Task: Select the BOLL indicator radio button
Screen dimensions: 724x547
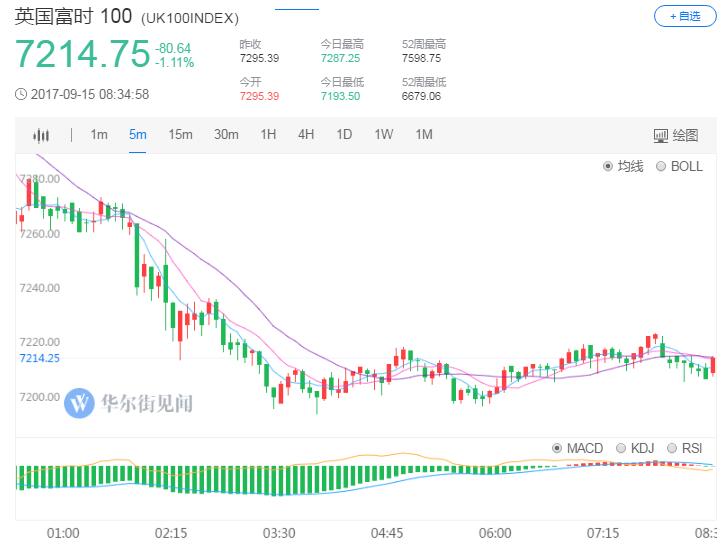Action: tap(661, 166)
